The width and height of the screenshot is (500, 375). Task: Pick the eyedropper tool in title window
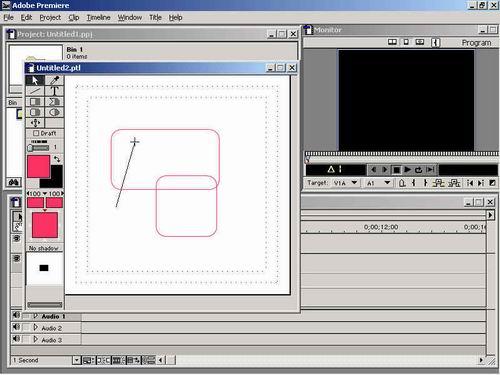[54, 80]
